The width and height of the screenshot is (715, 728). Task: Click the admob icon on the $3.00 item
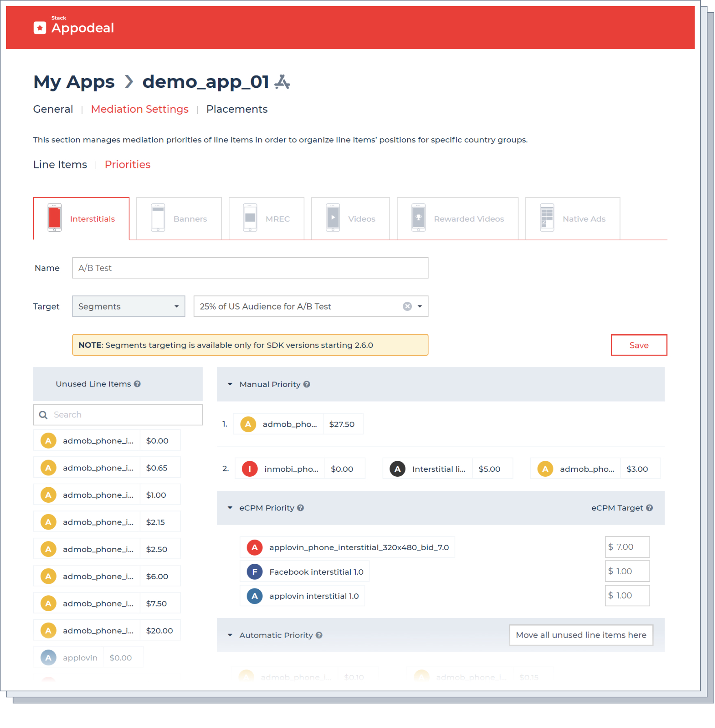(545, 469)
